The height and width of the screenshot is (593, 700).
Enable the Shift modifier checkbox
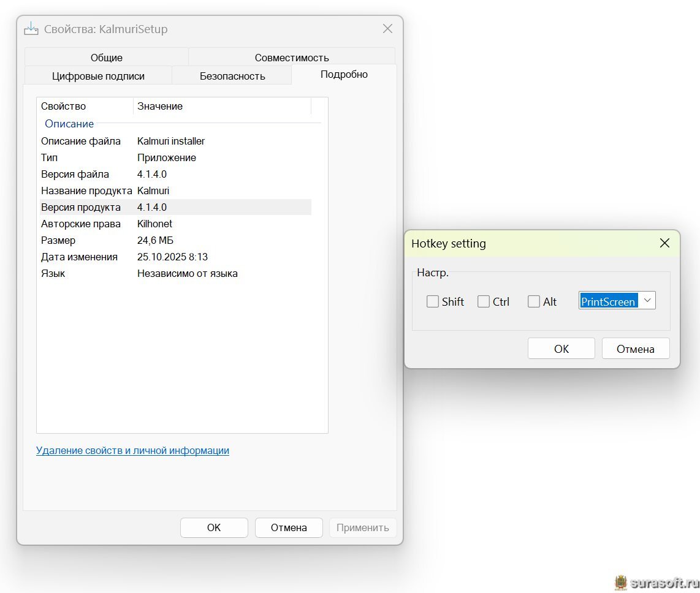click(433, 301)
